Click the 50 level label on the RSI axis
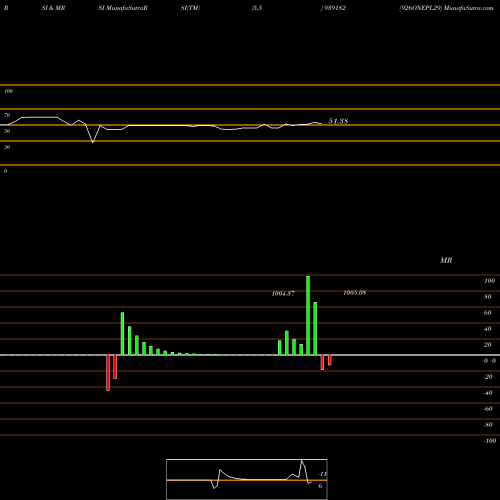 [7, 131]
